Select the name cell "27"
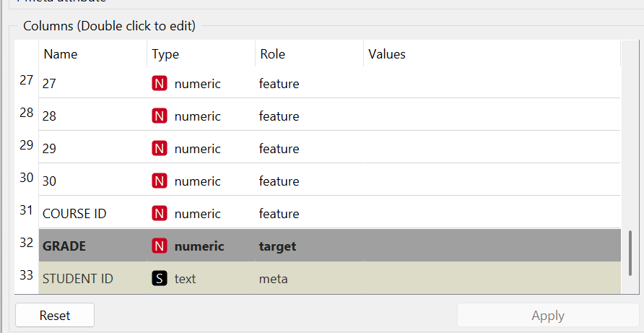The height and width of the screenshot is (333, 644). point(93,84)
